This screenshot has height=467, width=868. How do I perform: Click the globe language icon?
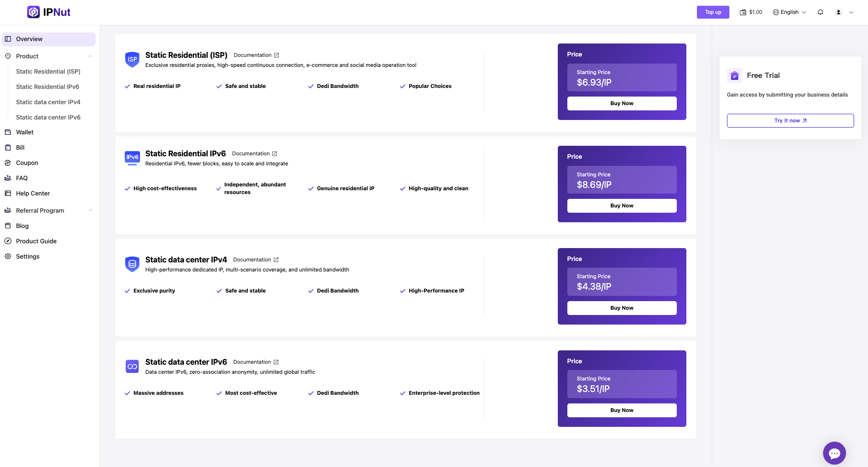click(x=776, y=12)
